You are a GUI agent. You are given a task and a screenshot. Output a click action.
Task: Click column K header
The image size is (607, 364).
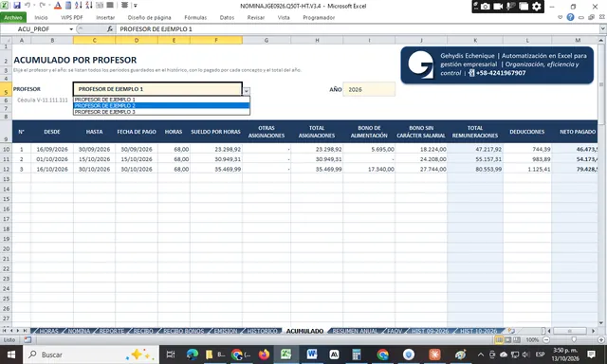tap(475, 40)
